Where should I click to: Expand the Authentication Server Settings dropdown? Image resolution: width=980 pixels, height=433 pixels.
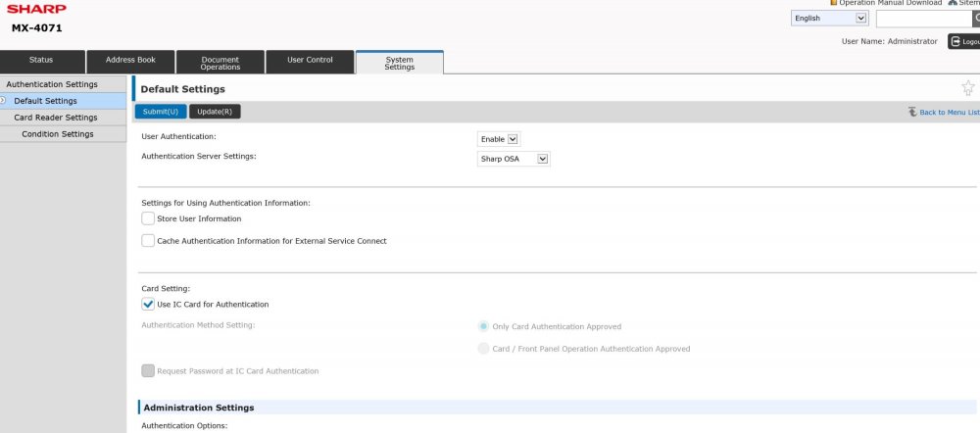click(514, 159)
